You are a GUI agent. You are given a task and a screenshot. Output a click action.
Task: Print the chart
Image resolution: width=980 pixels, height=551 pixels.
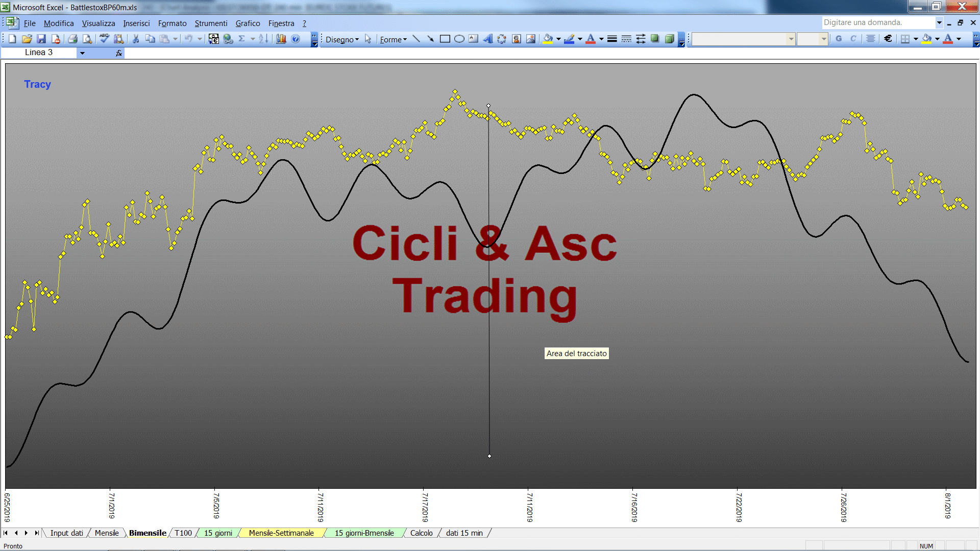click(72, 39)
